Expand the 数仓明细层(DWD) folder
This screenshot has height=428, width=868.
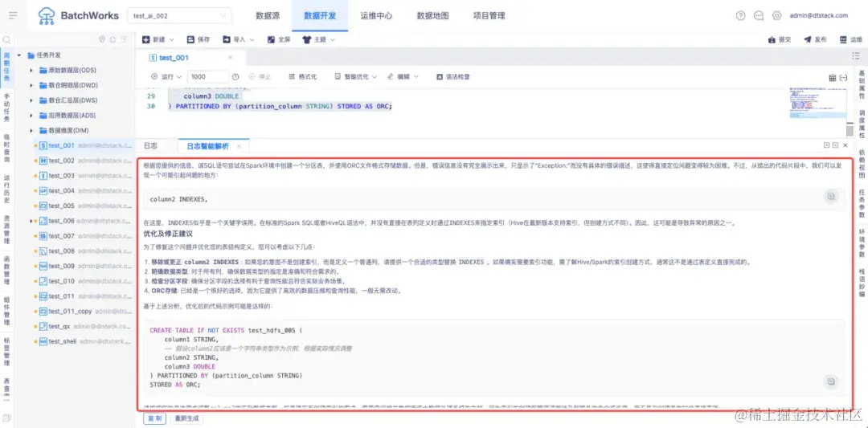(x=31, y=85)
